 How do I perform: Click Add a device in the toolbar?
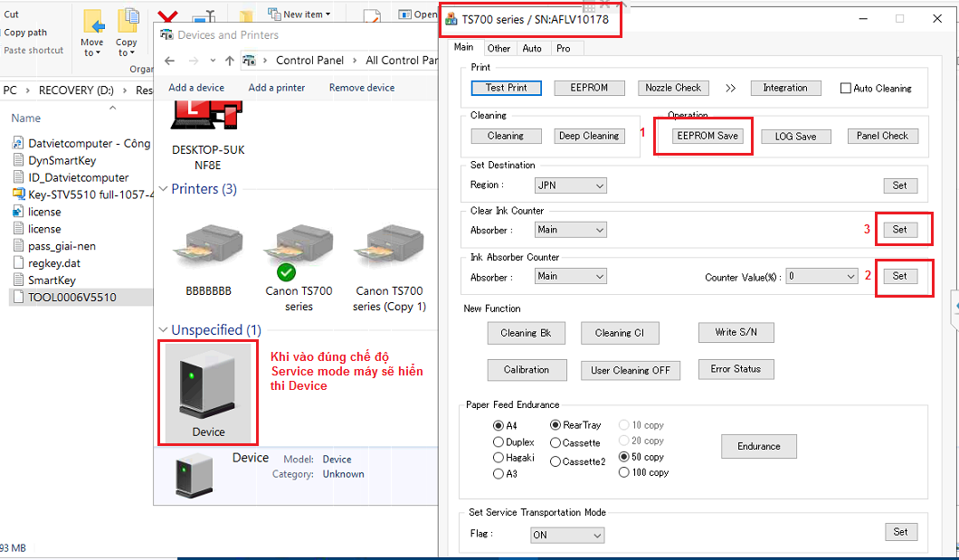click(196, 88)
